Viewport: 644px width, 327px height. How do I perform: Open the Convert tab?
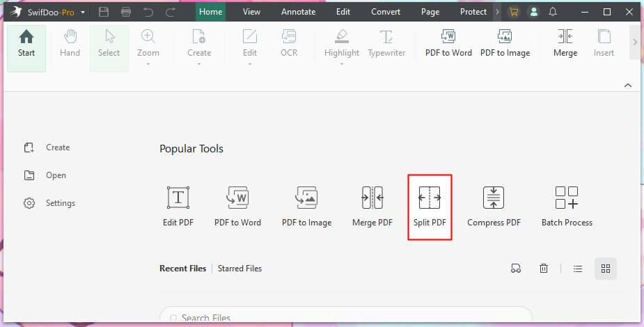(x=386, y=12)
